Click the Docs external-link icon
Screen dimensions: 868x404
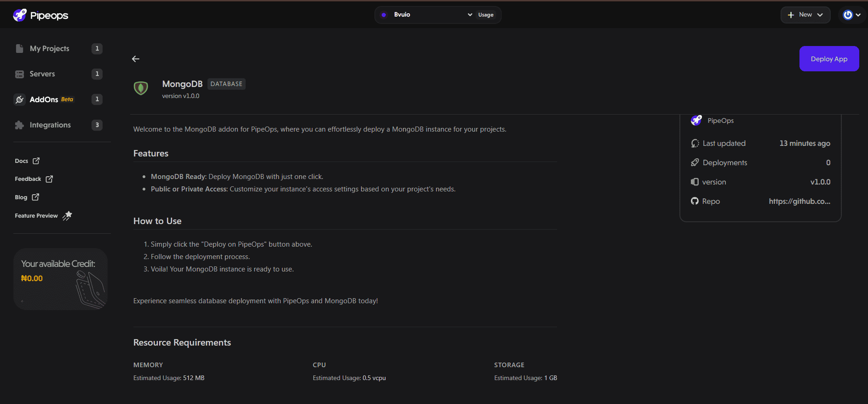[36, 161]
